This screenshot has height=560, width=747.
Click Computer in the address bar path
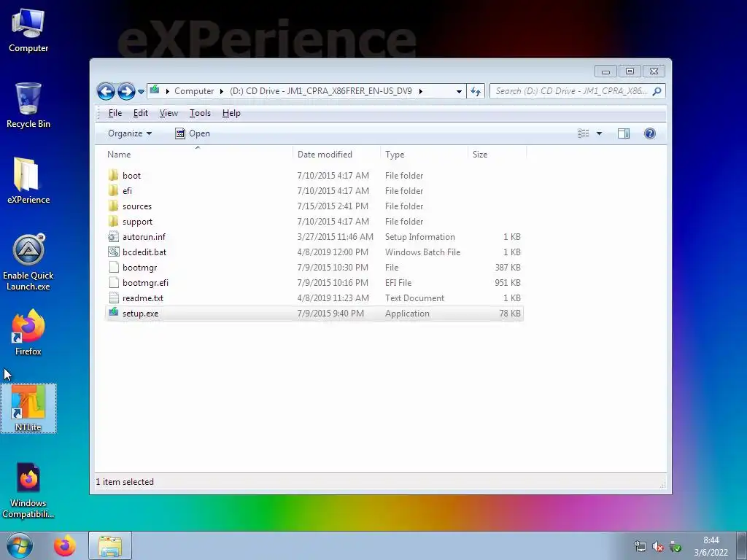194,91
